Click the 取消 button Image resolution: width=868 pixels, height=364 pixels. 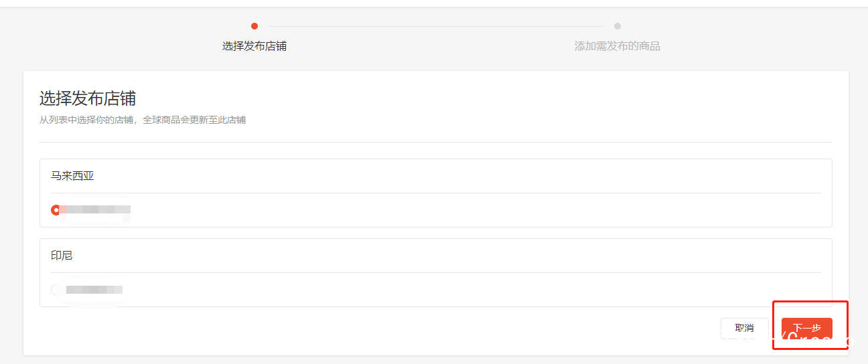click(x=744, y=328)
